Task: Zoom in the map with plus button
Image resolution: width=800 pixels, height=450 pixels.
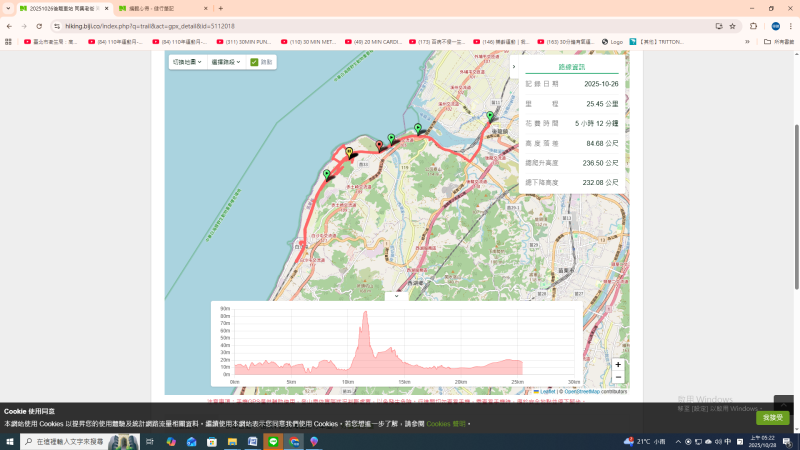Action: [618, 365]
